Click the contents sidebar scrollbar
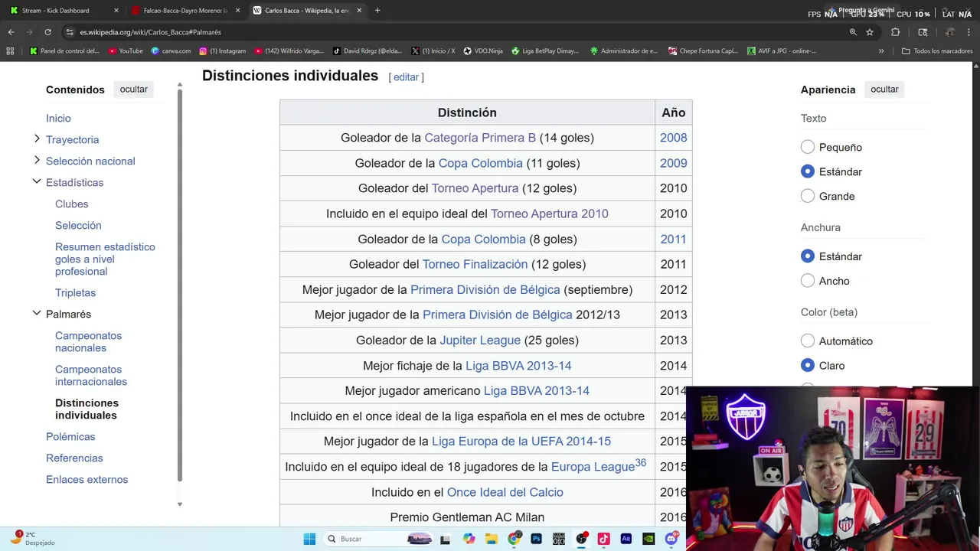 (x=180, y=285)
